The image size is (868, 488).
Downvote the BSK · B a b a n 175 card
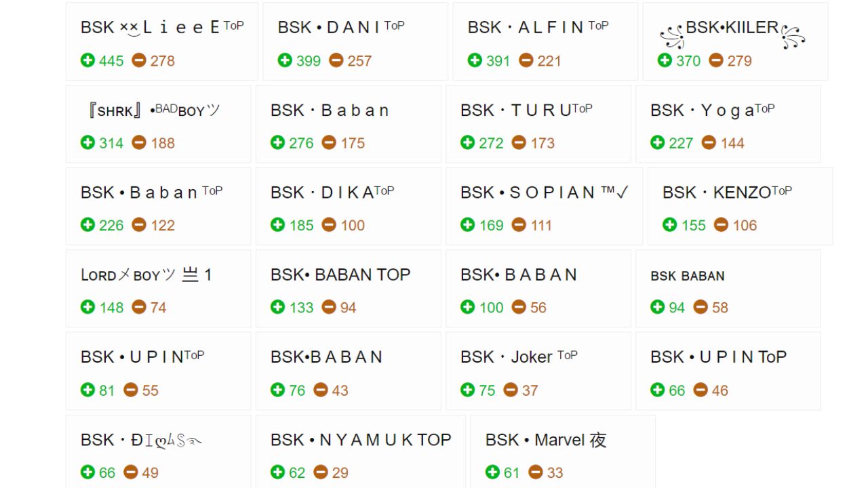pyautogui.click(x=329, y=142)
